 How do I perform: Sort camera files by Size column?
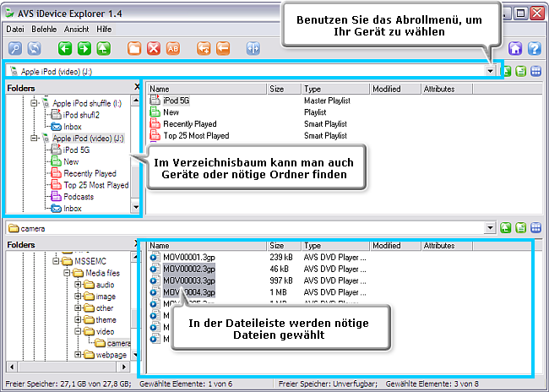pyautogui.click(x=284, y=246)
